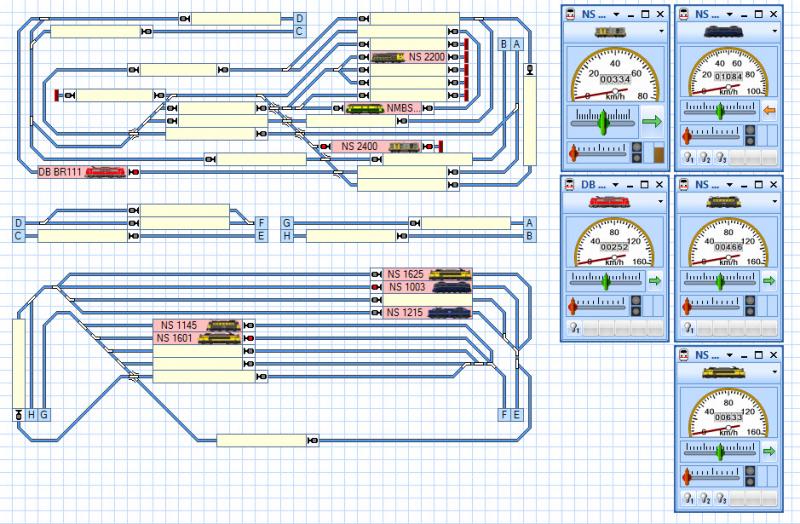Click signal lights indicator in the 00334 train window
800x524 pixels.
click(637, 153)
